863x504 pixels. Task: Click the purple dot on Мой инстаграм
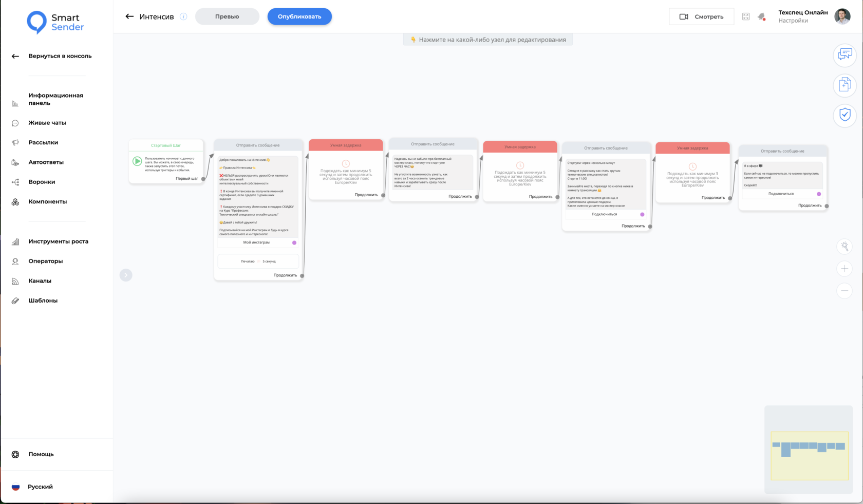click(294, 242)
